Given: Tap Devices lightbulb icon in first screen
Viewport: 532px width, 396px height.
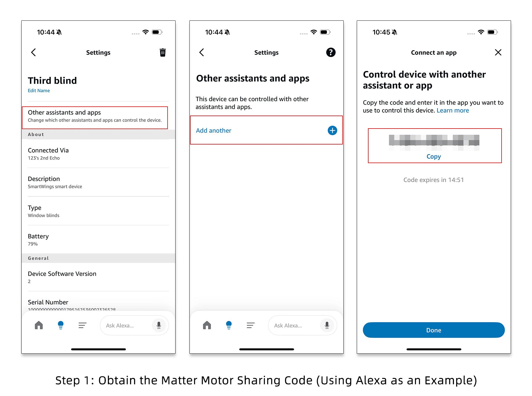Looking at the screenshot, I should click(x=61, y=325).
